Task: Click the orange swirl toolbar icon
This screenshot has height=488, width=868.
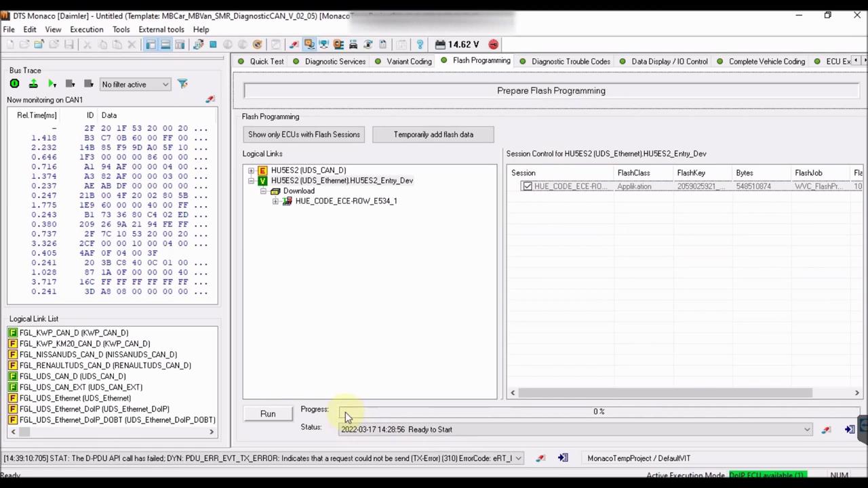Action: [257, 45]
